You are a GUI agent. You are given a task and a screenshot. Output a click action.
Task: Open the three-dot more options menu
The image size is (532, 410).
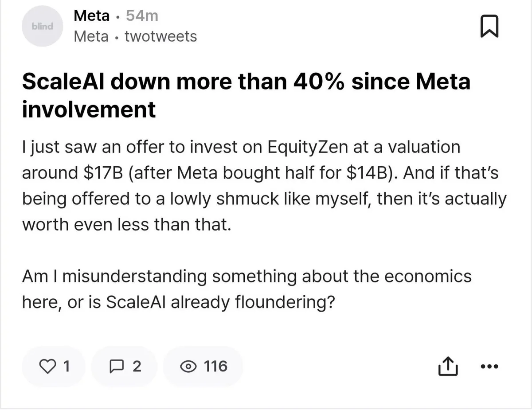489,367
